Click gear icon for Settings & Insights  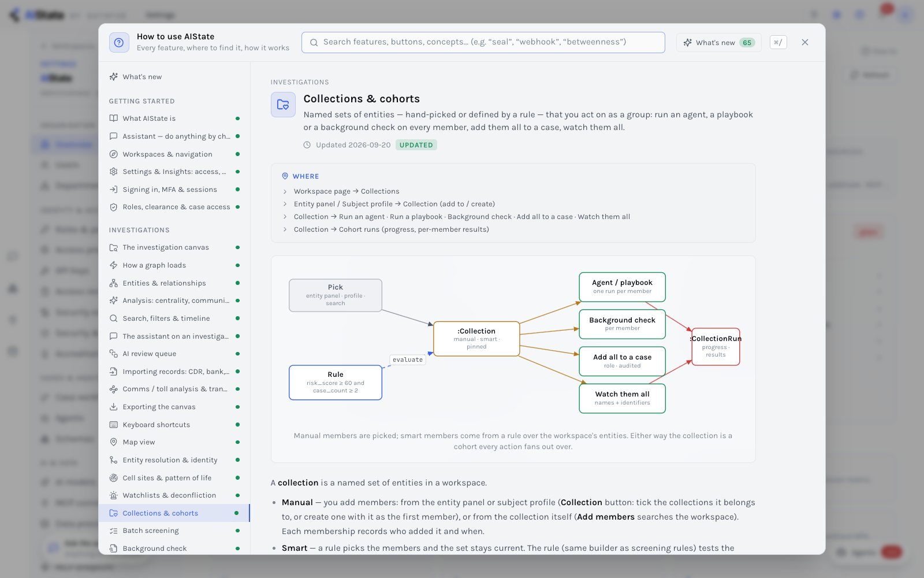(x=114, y=172)
